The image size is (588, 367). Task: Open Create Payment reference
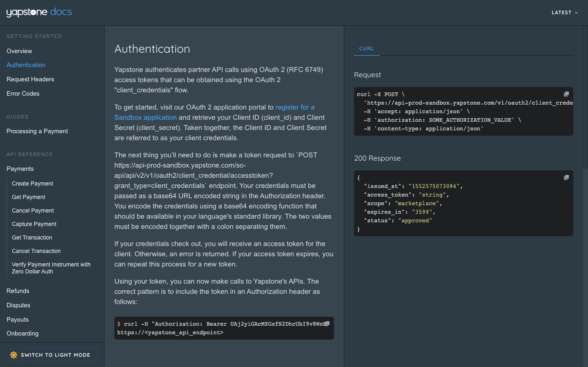coord(33,183)
